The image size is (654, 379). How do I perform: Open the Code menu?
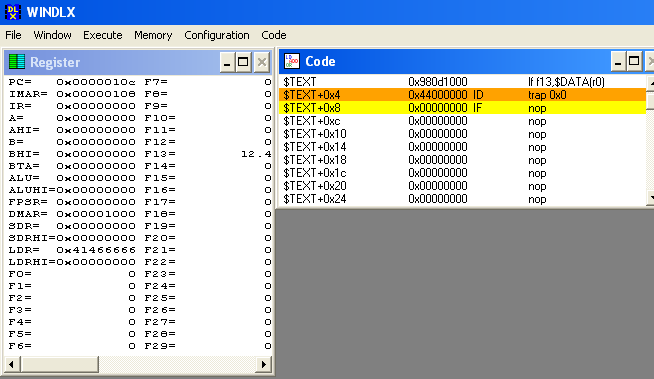[x=274, y=35]
